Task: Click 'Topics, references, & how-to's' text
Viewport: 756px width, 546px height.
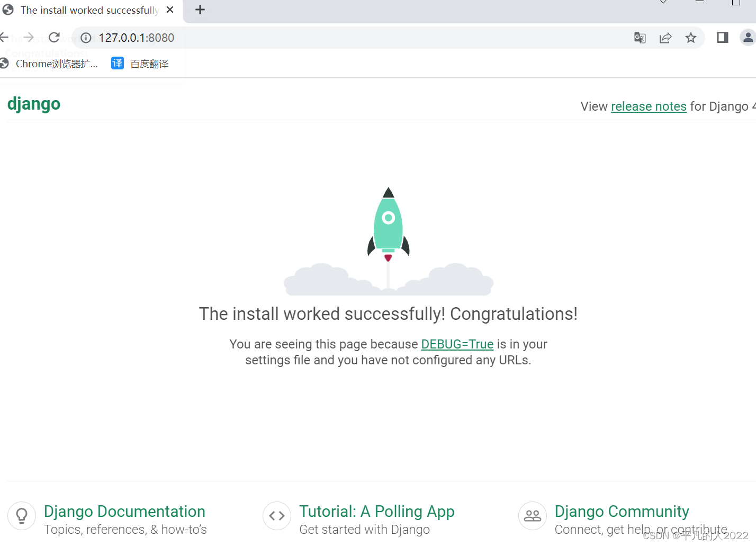Action: pos(125,530)
